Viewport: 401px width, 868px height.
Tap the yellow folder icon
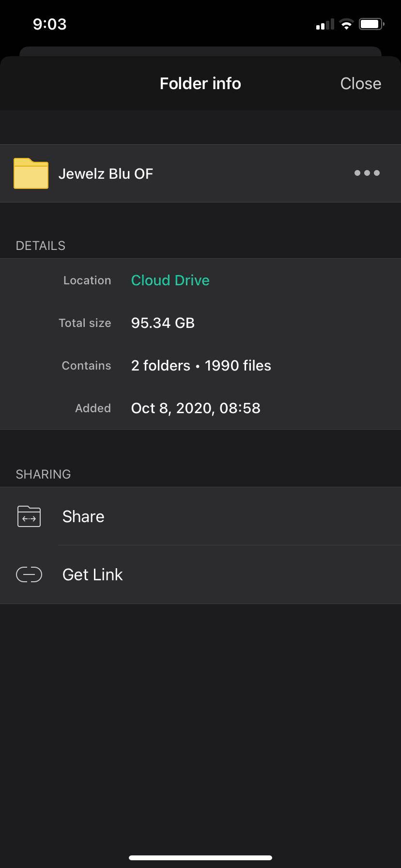click(31, 173)
